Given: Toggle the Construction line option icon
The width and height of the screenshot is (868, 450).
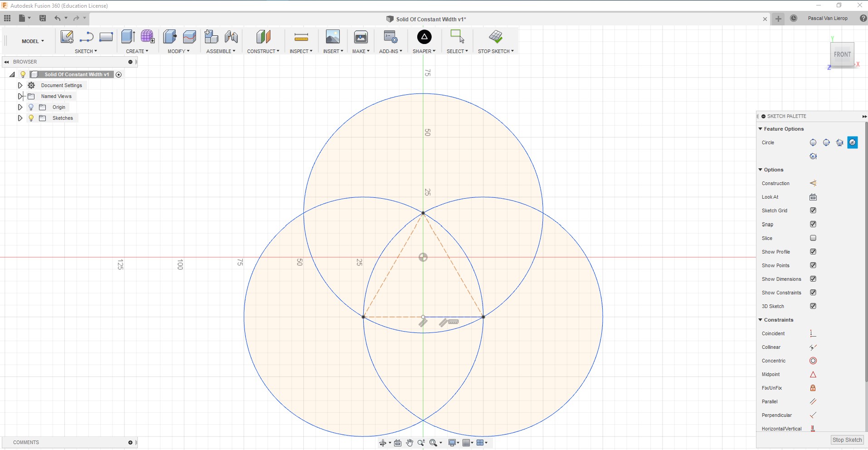Looking at the screenshot, I should tap(813, 183).
